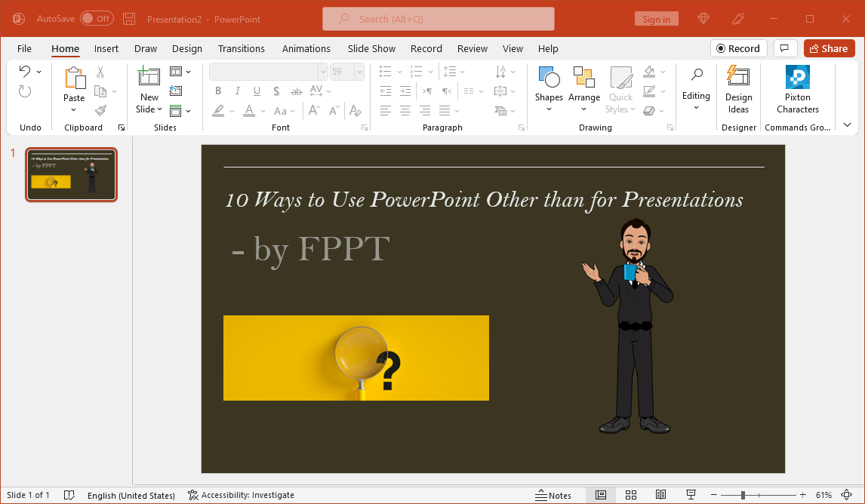Switch to the Design tab

186,48
